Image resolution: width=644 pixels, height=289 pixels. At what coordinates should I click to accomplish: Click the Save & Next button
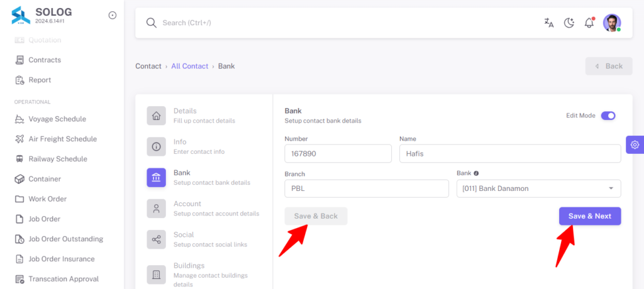(590, 216)
